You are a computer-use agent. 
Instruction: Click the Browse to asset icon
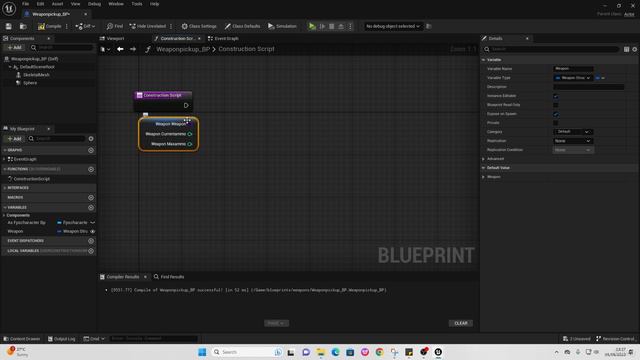click(x=23, y=26)
